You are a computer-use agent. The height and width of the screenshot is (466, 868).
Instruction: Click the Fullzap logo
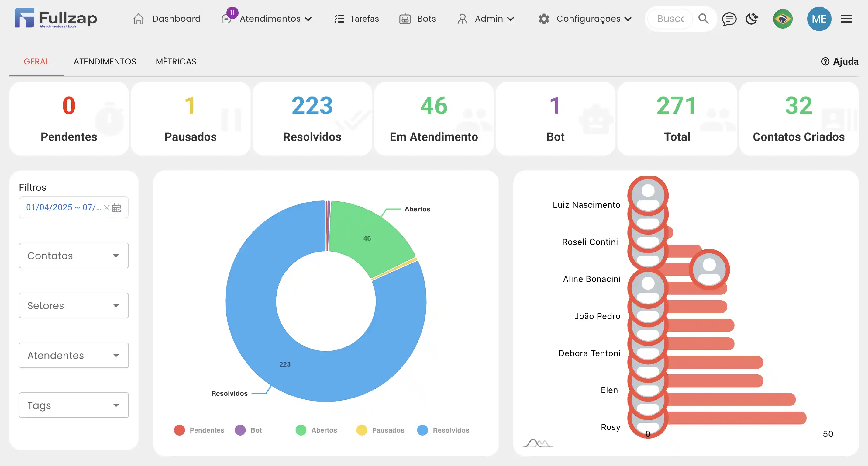coord(56,18)
